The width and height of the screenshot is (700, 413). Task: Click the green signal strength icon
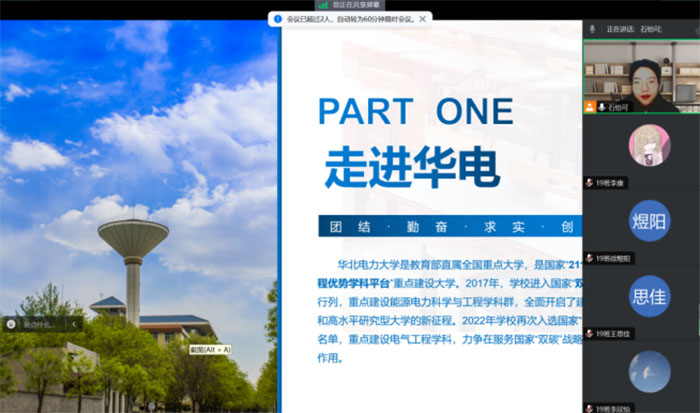[x=322, y=5]
